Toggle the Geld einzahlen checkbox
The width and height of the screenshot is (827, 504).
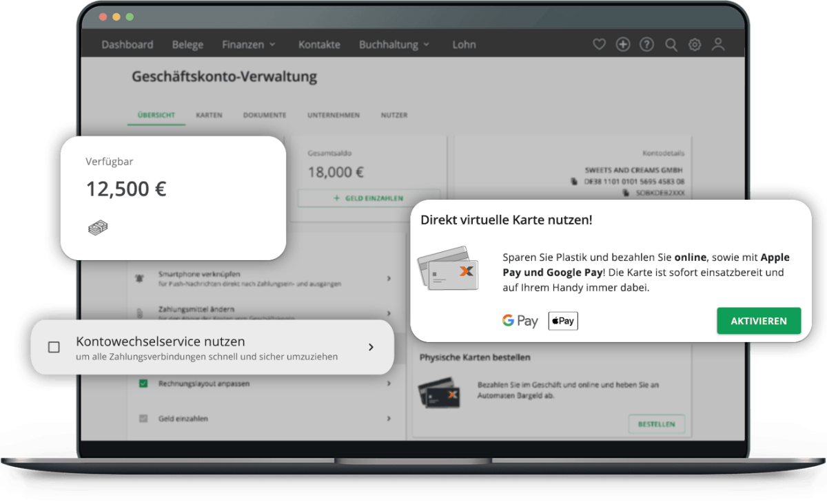(143, 419)
